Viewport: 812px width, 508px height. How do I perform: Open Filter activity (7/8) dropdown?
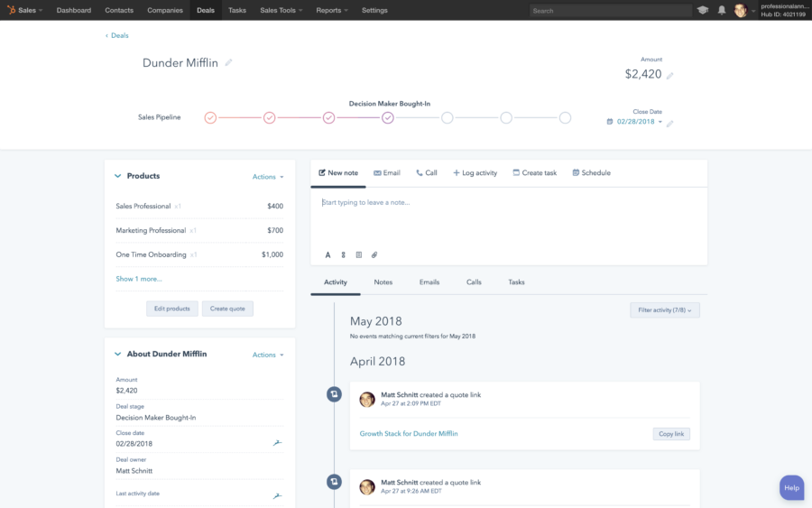[664, 310]
